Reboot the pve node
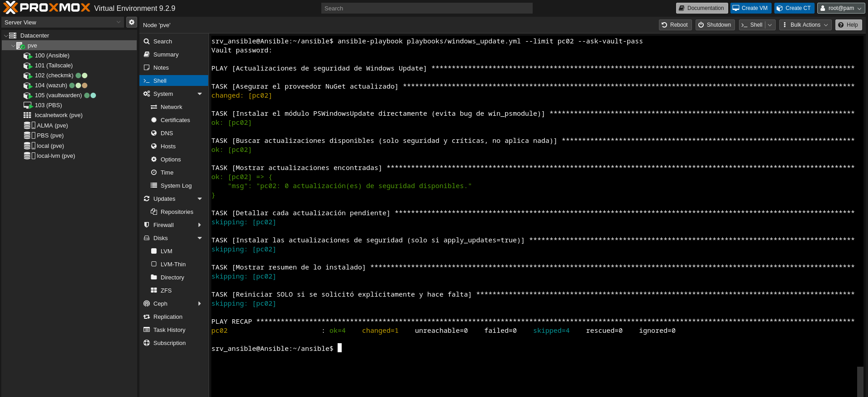This screenshot has width=868, height=397. 675,25
